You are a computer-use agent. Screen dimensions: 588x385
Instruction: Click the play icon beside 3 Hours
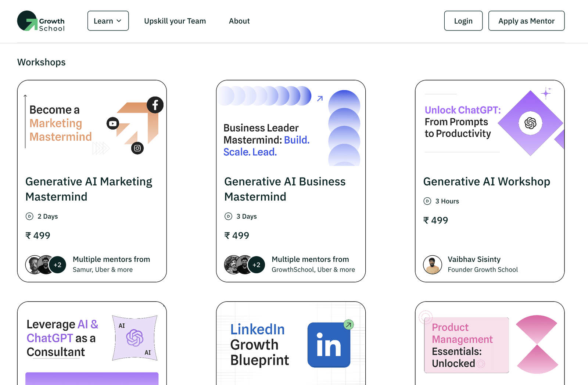coord(427,201)
